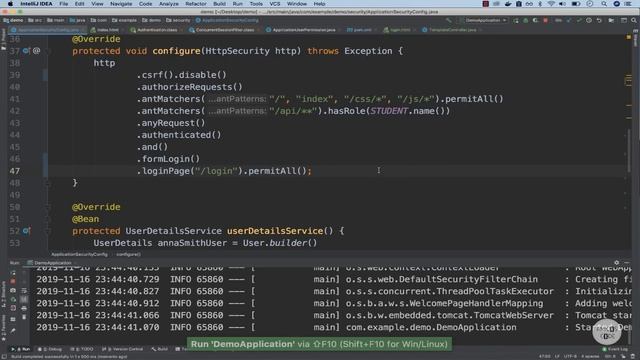The image size is (640, 360).
Task: Select the ConcurrentSessionFilter.class tab
Action: click(223, 30)
